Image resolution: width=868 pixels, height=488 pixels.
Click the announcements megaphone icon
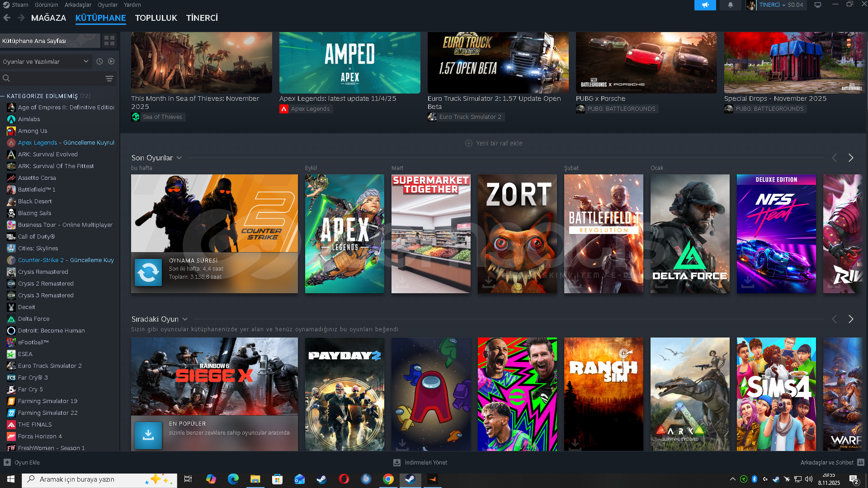click(705, 5)
